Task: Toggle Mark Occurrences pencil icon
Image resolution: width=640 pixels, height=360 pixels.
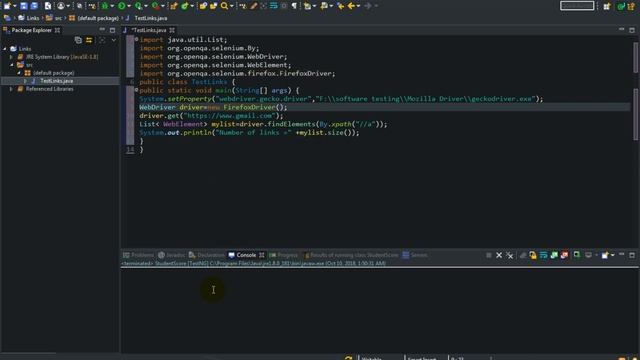Action: tap(253, 6)
